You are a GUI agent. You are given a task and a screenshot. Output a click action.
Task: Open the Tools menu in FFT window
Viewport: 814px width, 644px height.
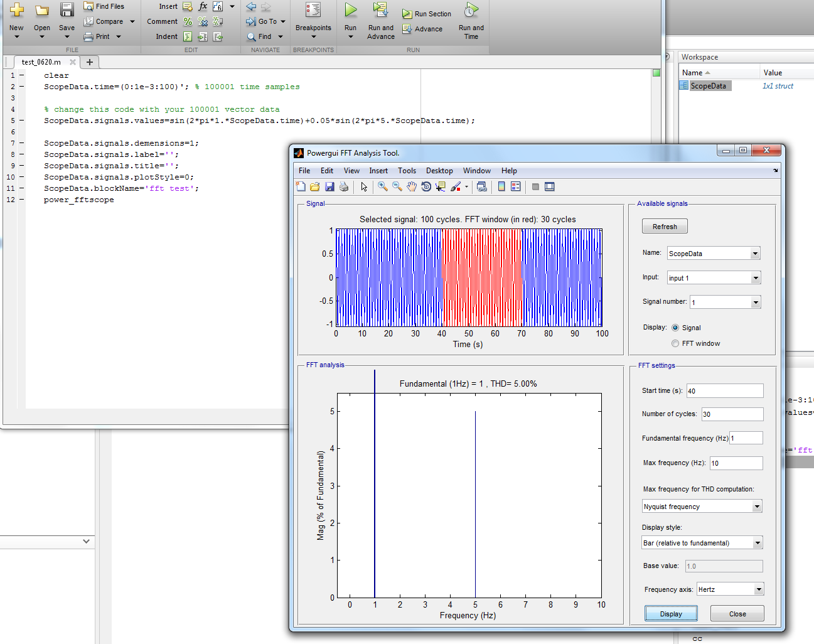(407, 171)
